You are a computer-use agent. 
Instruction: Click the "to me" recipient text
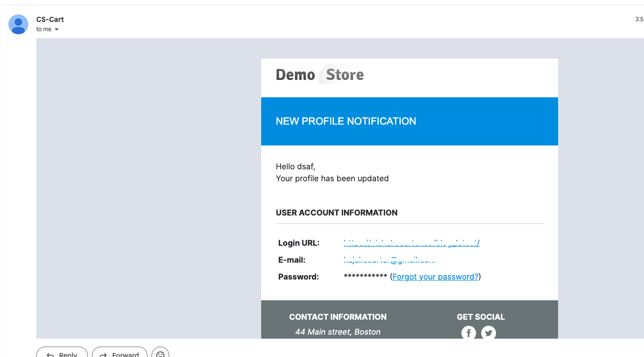pos(44,29)
